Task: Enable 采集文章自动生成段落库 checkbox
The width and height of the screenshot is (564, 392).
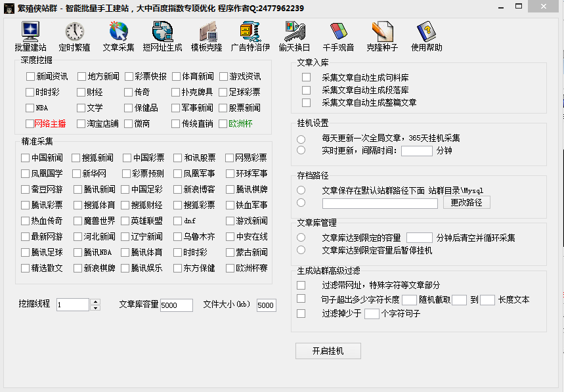Action: (x=307, y=90)
